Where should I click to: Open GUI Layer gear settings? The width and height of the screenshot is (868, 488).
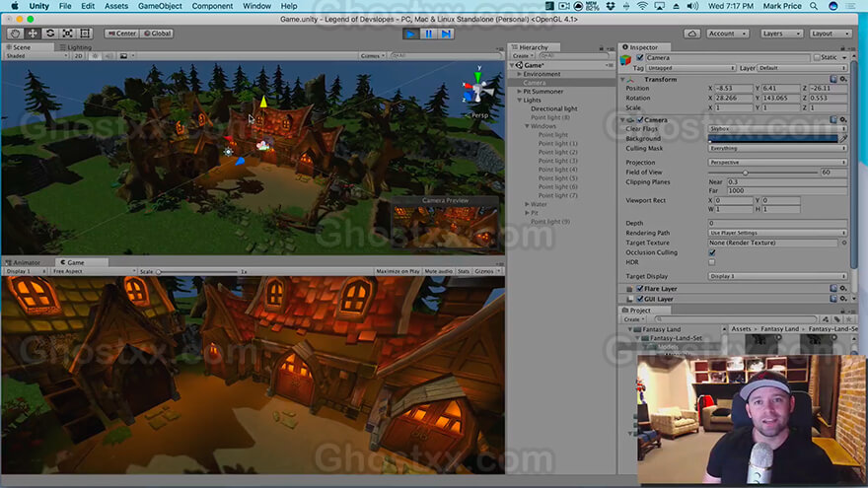(843, 299)
